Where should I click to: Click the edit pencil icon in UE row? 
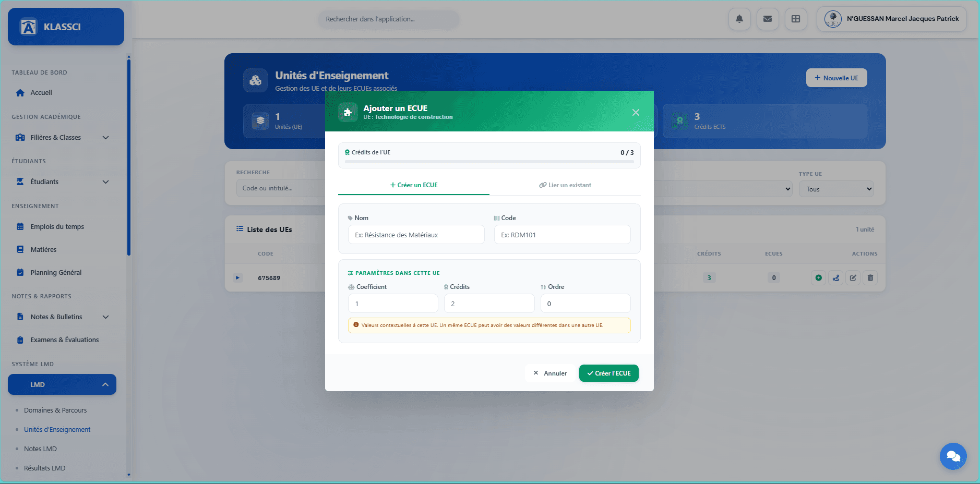click(853, 278)
